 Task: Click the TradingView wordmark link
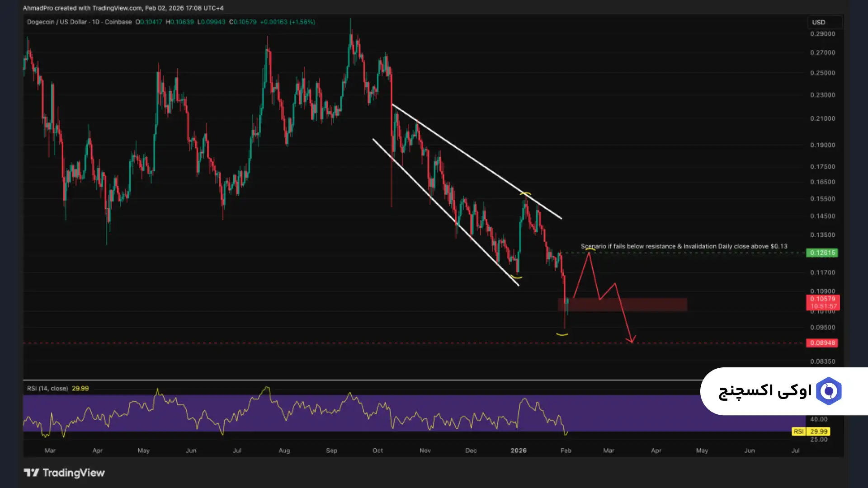(x=74, y=473)
